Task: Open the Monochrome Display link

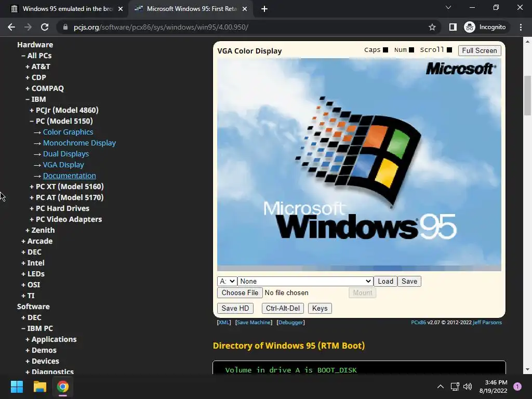Action: click(79, 143)
